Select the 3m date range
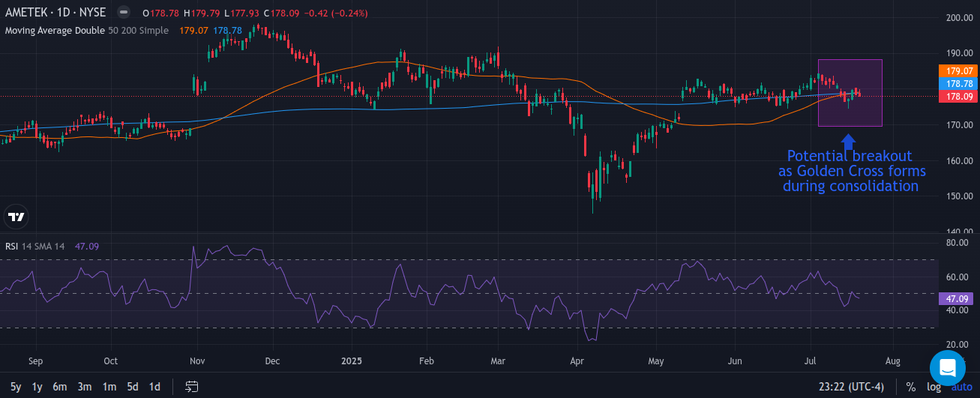This screenshot has width=980, height=398. coord(85,387)
